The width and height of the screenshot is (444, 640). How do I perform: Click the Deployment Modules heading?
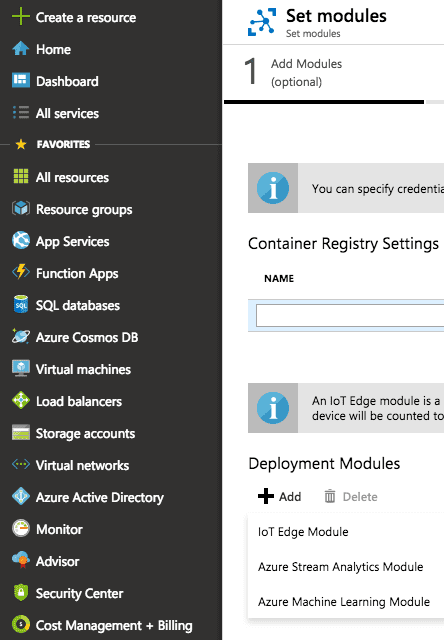324,464
